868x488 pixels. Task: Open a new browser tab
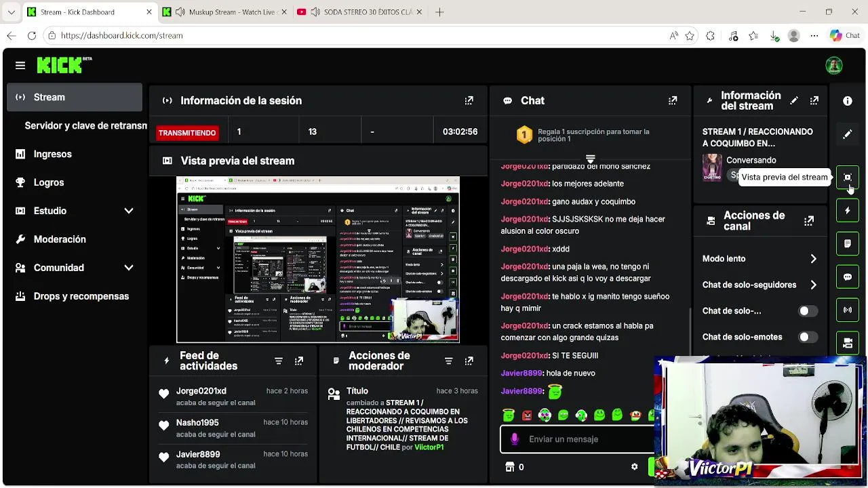click(439, 12)
